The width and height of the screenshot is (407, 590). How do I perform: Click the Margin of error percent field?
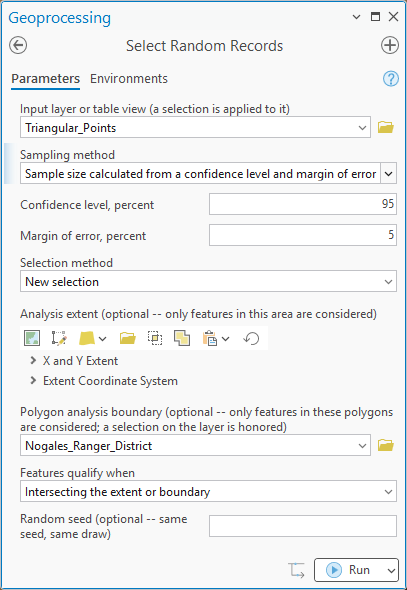point(303,235)
